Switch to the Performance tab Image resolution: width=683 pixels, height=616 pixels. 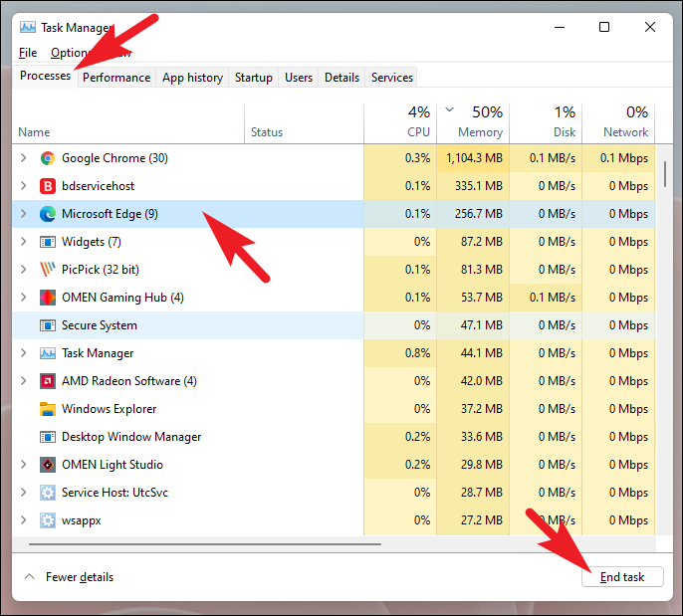coord(116,78)
